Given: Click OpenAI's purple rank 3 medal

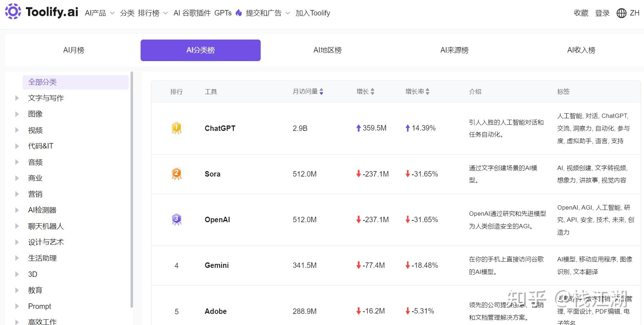Looking at the screenshot, I should click(176, 219).
